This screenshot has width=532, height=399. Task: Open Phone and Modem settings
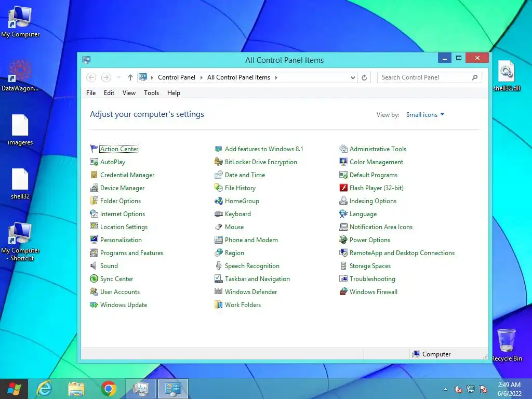click(251, 240)
